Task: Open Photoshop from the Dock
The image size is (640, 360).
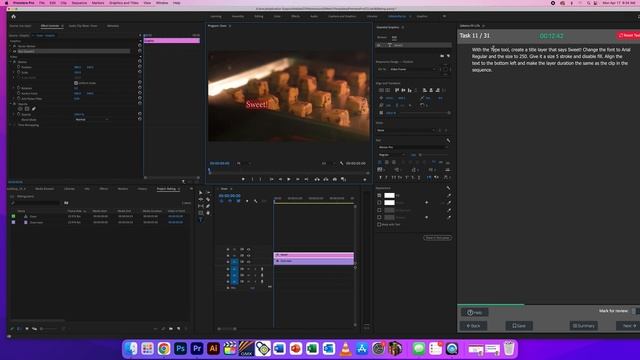Action: 180,349
